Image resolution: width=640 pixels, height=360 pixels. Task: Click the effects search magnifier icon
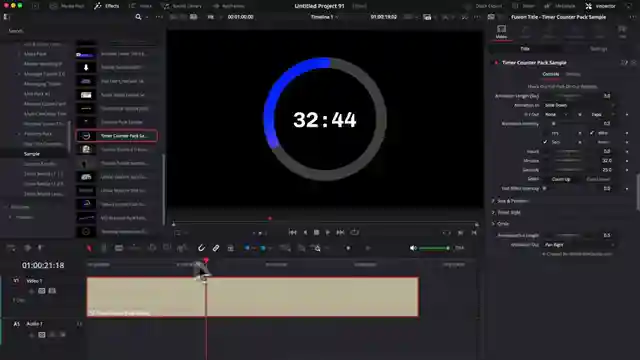coord(138,17)
